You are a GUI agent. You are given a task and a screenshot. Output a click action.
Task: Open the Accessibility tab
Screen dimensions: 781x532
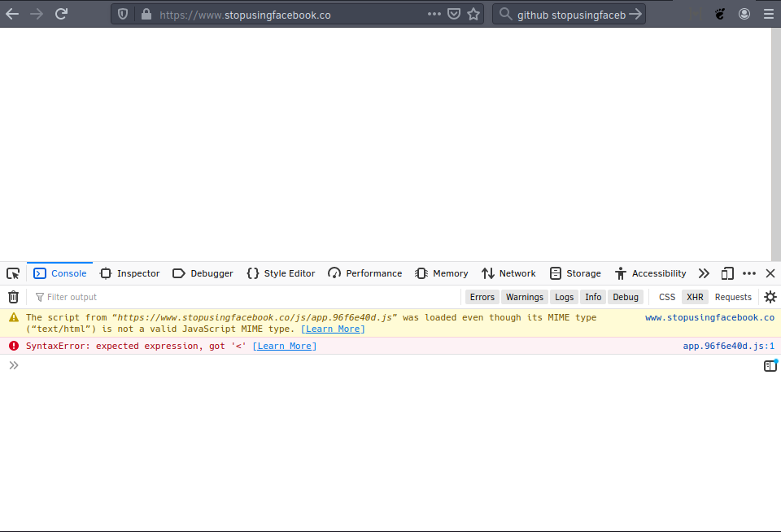click(x=651, y=273)
